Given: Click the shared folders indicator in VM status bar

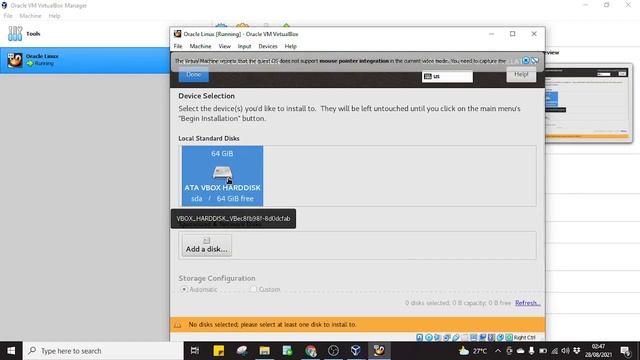Looking at the screenshot, I should [x=465, y=338].
